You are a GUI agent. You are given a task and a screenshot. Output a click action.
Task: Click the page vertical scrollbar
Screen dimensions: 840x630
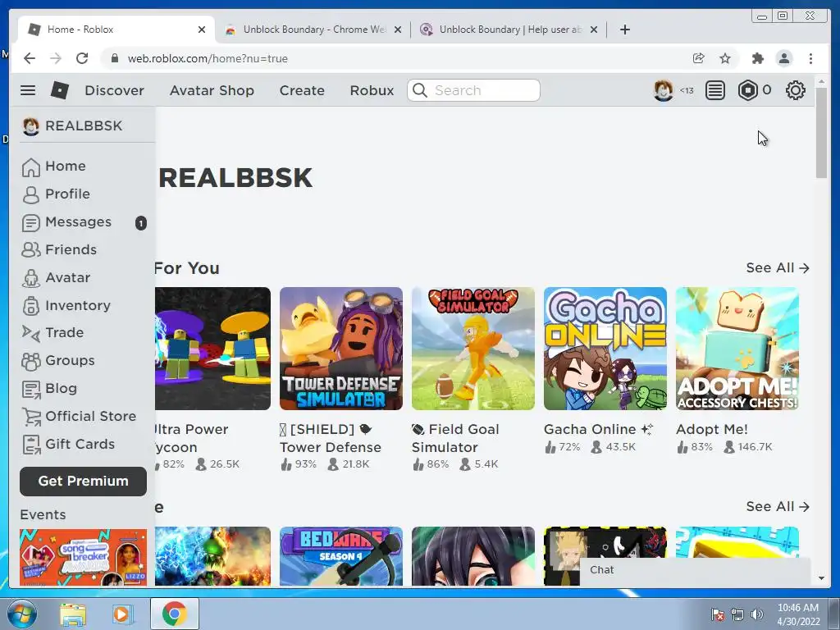click(821, 132)
